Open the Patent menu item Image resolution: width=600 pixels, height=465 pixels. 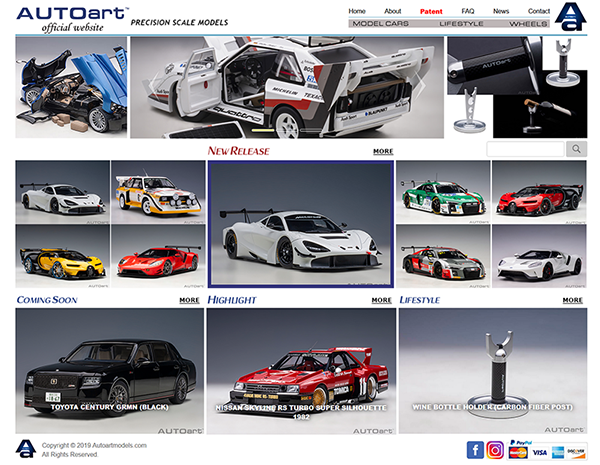tap(431, 11)
